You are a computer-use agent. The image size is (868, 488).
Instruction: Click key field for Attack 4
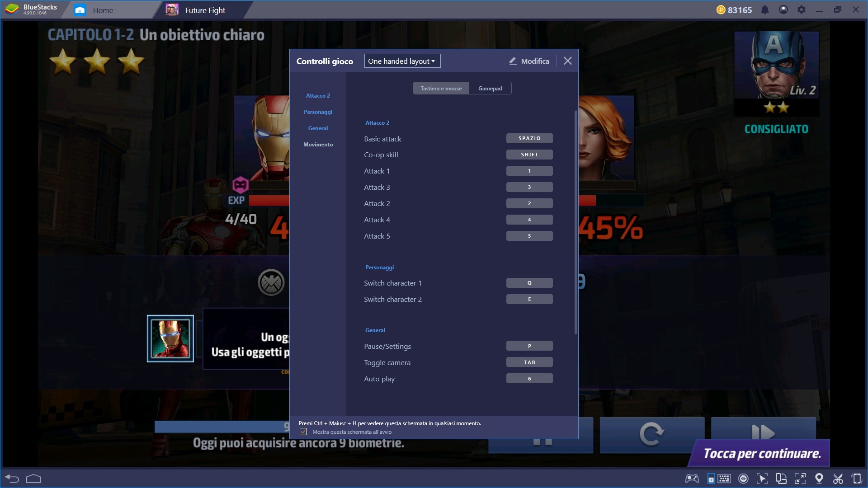(x=529, y=220)
